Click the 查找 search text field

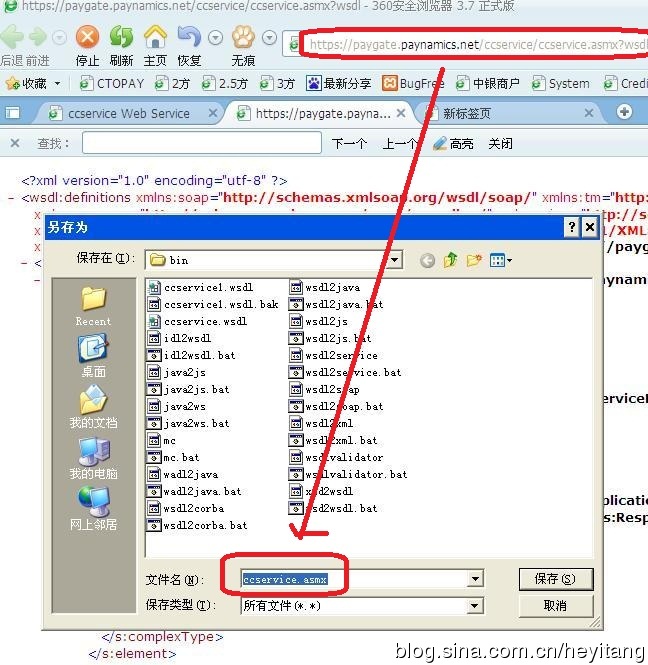click(202, 142)
